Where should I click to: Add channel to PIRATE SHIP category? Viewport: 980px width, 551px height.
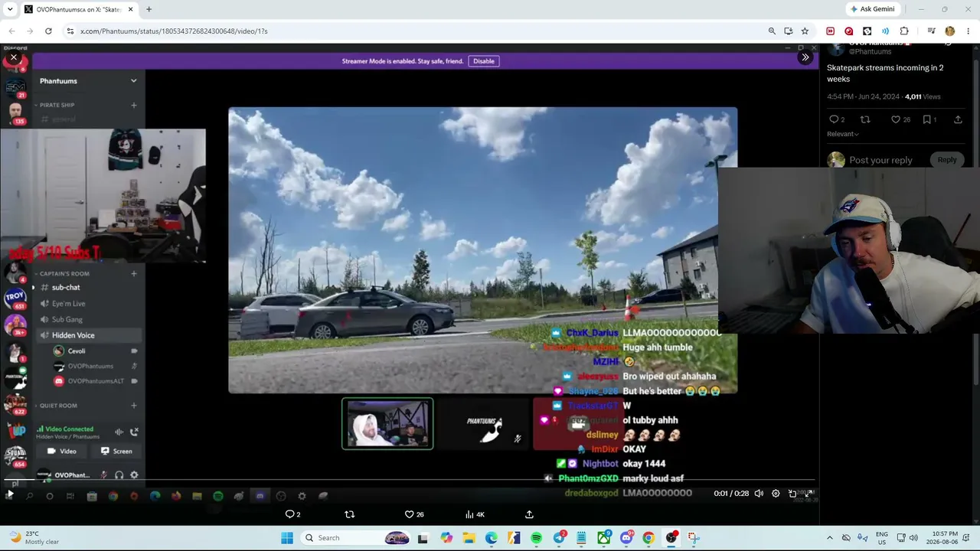pos(134,105)
